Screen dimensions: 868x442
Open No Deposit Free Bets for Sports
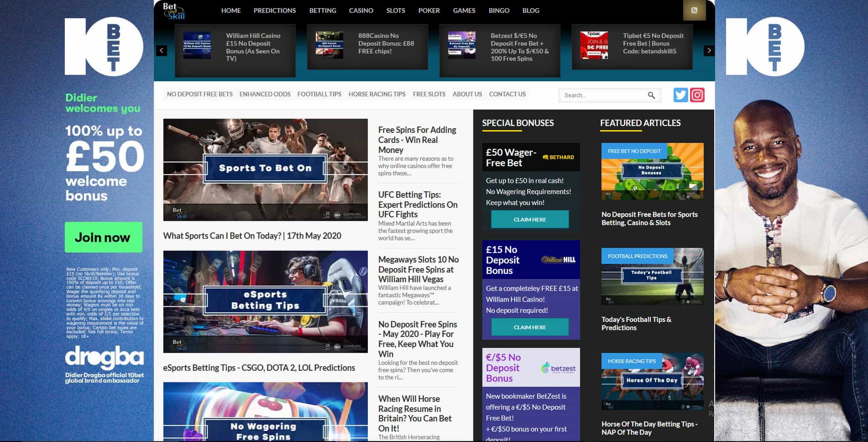[649, 218]
